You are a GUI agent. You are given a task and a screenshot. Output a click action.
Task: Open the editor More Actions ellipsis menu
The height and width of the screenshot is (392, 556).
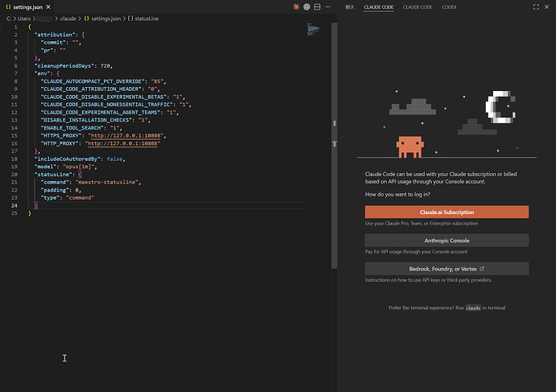[x=328, y=6]
